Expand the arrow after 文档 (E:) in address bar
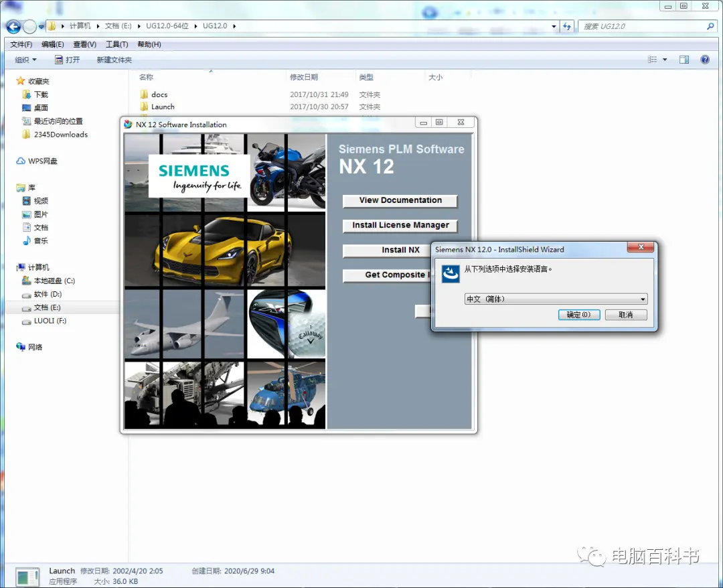The width and height of the screenshot is (723, 588). click(139, 26)
